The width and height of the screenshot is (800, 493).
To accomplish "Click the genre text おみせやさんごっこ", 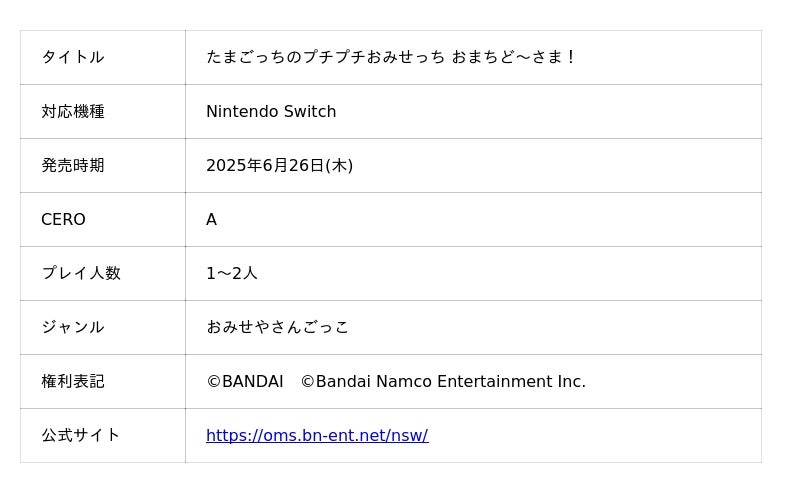I will pos(277,327).
